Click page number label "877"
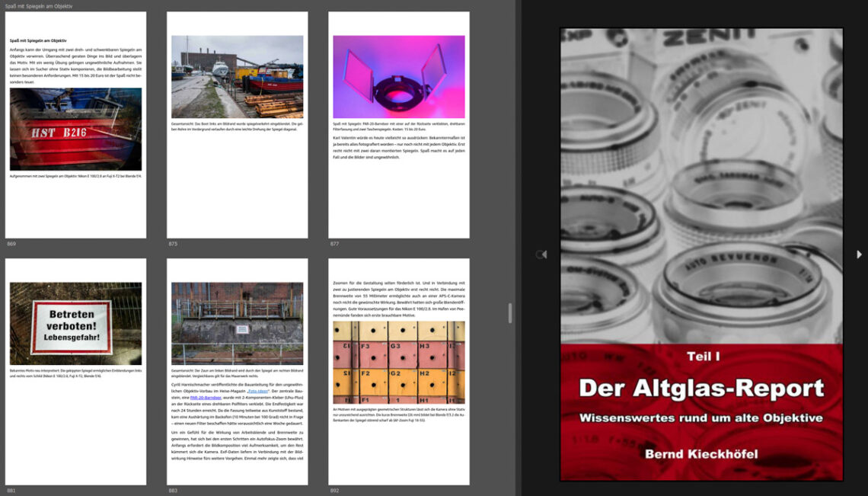The image size is (868, 496). (334, 244)
